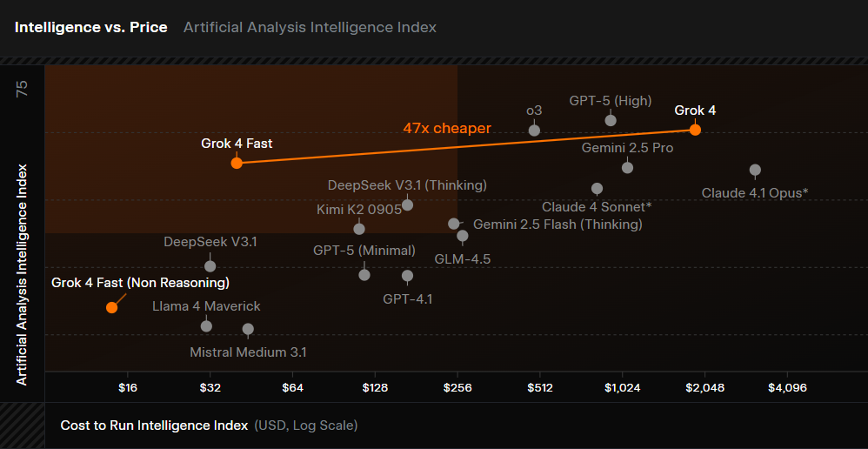
Task: Click the Intelligence vs. Price title
Action: (x=90, y=27)
